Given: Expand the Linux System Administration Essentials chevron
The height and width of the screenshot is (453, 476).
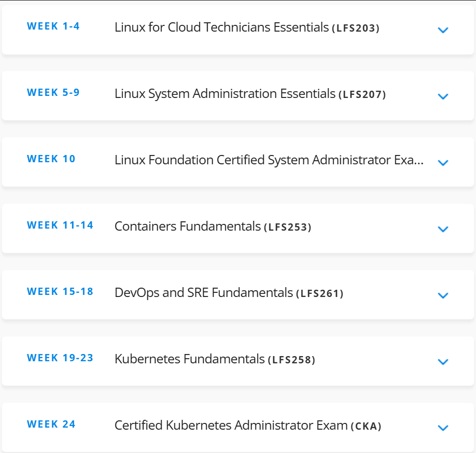Looking at the screenshot, I should (x=443, y=96).
